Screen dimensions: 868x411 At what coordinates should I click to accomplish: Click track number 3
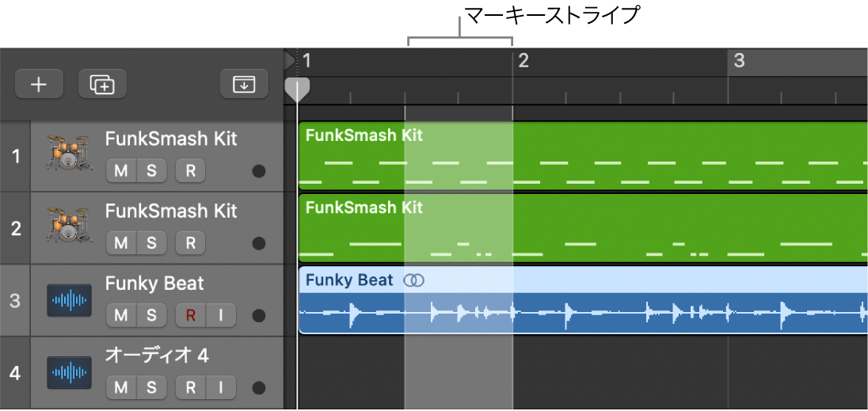pyautogui.click(x=15, y=300)
